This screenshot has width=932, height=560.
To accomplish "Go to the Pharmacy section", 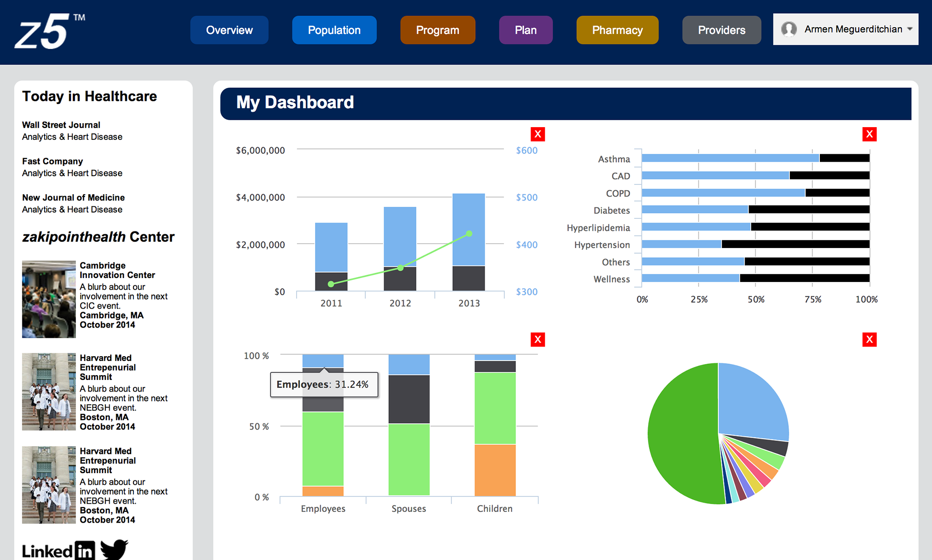I will pos(617,30).
